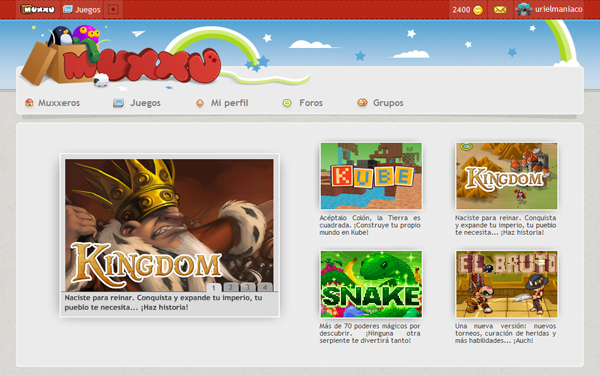
Task: Select slide 4 in the featured carousel
Action: (265, 287)
